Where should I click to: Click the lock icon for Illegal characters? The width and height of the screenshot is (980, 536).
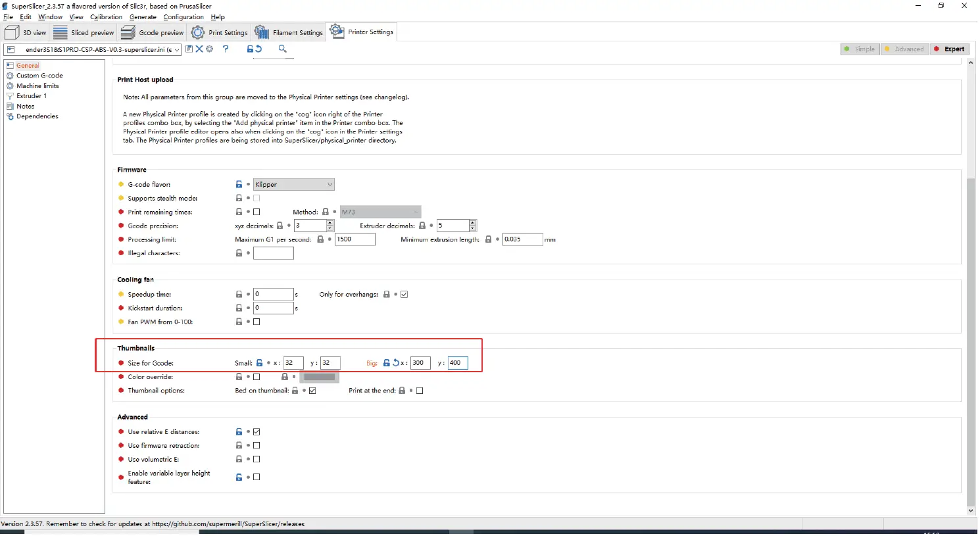click(239, 253)
